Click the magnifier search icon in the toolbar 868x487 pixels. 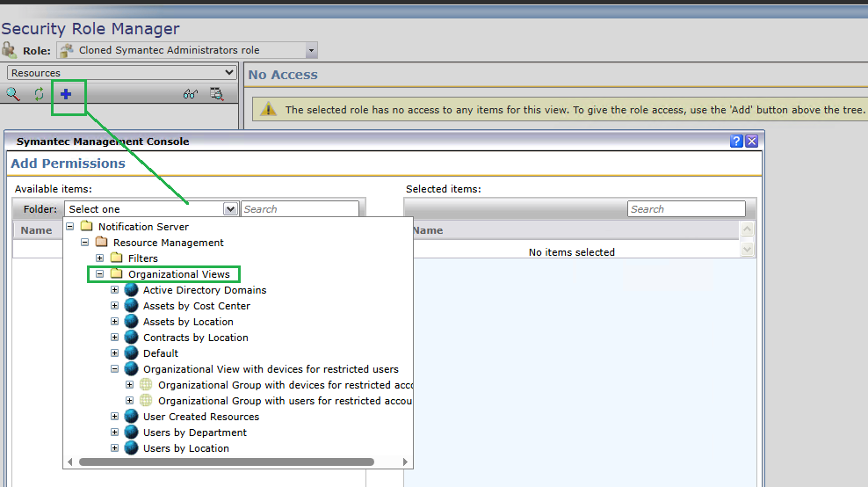click(x=12, y=94)
